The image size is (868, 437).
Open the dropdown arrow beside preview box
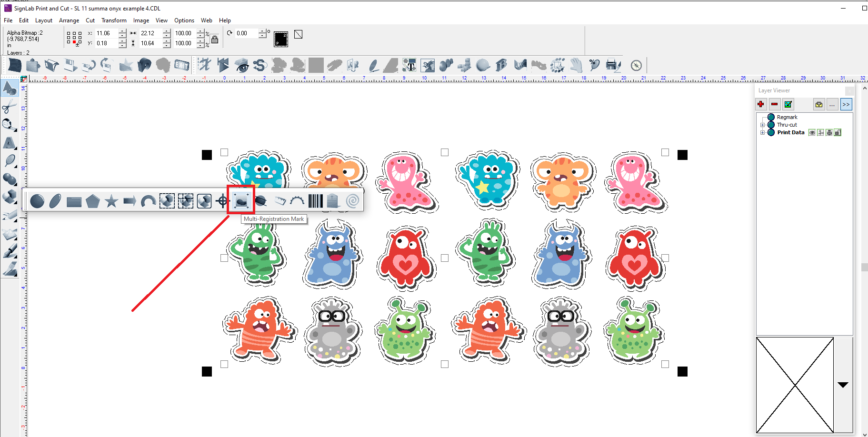[x=843, y=385]
